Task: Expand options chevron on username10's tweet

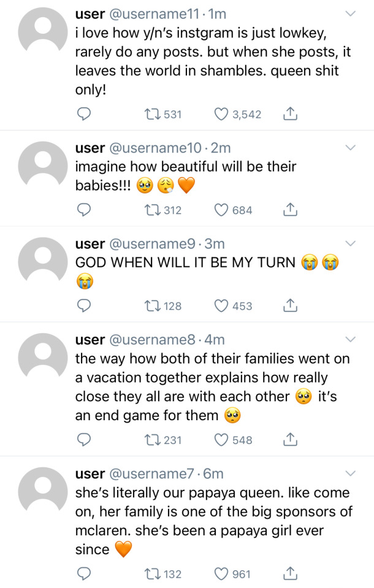Action: [351, 148]
